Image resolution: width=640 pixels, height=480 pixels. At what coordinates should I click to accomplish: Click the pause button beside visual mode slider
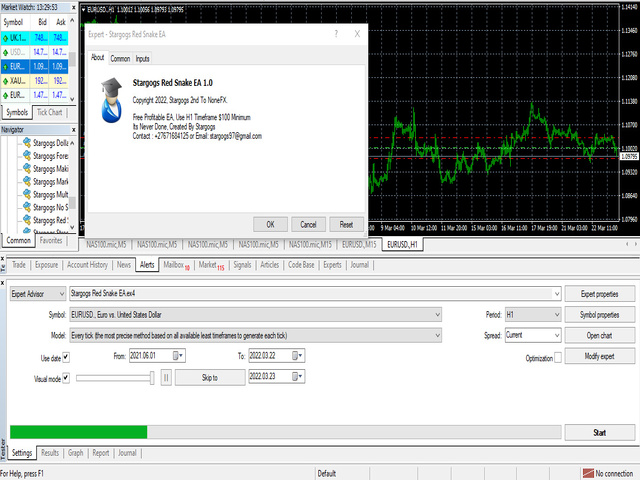pyautogui.click(x=166, y=377)
